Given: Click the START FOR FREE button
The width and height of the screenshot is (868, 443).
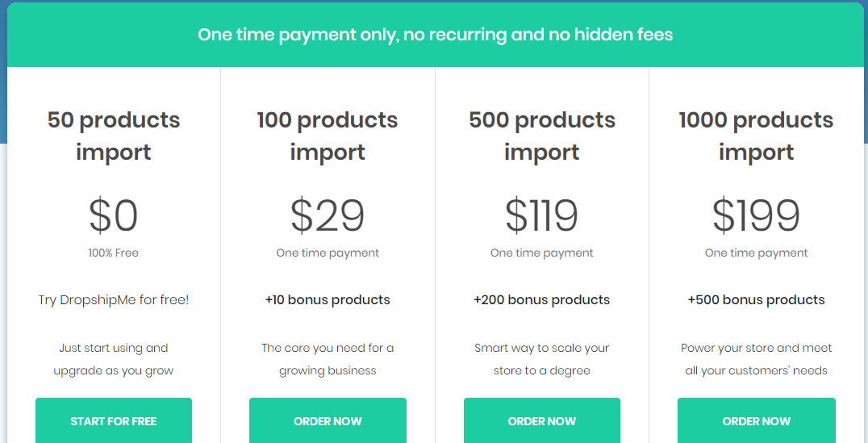Looking at the screenshot, I should [x=114, y=420].
